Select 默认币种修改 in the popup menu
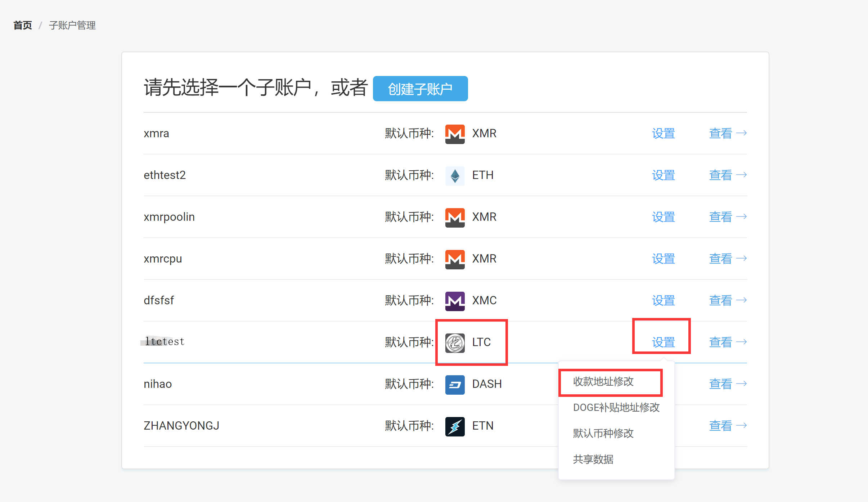Image resolution: width=868 pixels, height=502 pixels. point(603,433)
